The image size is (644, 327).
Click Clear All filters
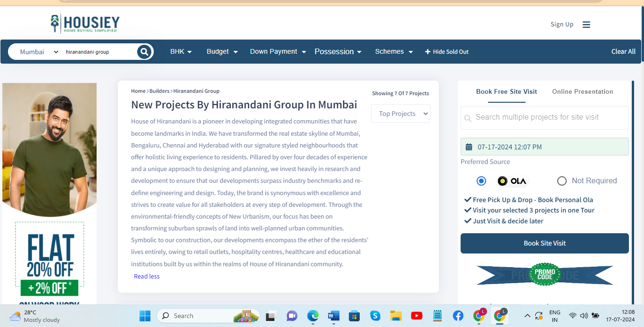(623, 52)
